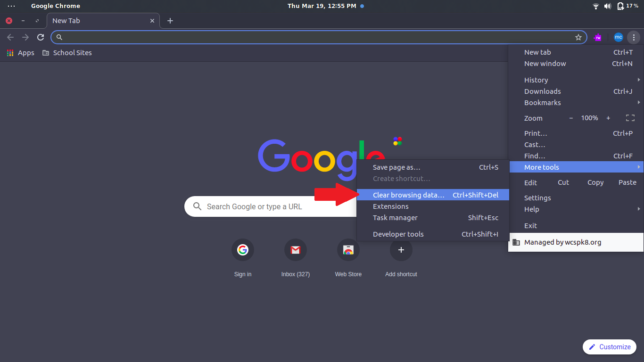Viewport: 644px width, 362px height.
Task: Open the Apps grid shortcut in bookmarks bar
Action: click(x=20, y=53)
